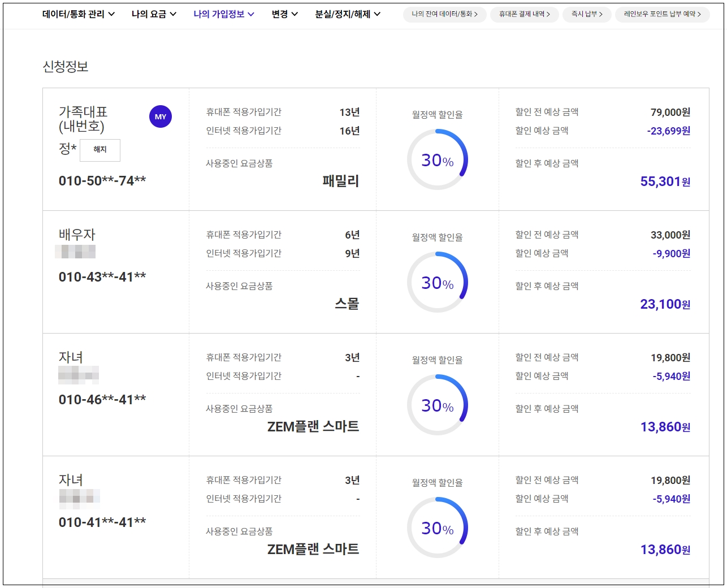Open 레인보우 포인트 납부 예약 shortcut

(x=662, y=14)
